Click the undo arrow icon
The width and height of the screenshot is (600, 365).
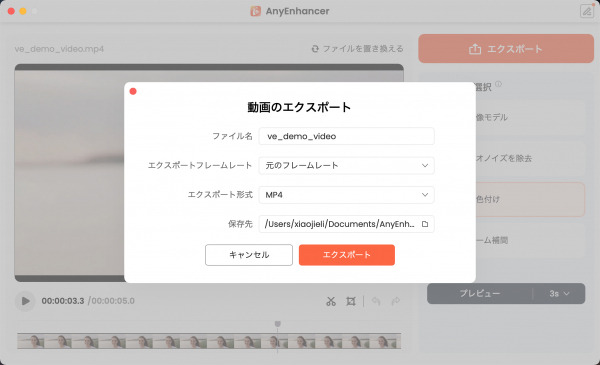[x=376, y=301]
